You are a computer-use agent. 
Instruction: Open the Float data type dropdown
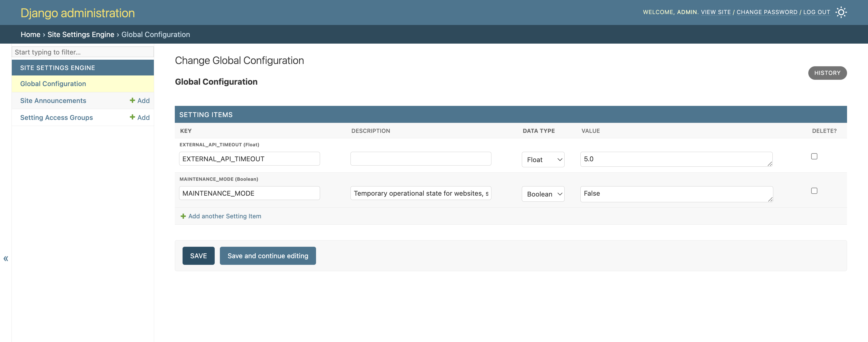543,160
